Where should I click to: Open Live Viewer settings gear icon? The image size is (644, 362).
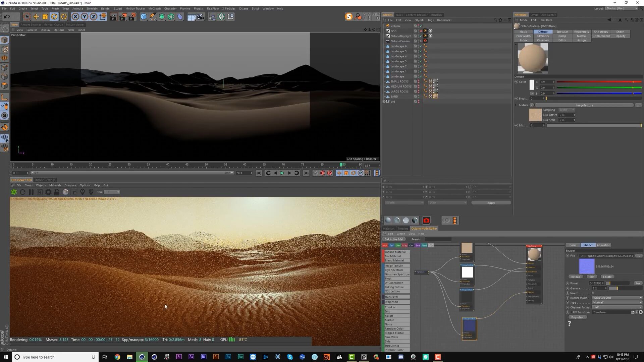point(48,192)
